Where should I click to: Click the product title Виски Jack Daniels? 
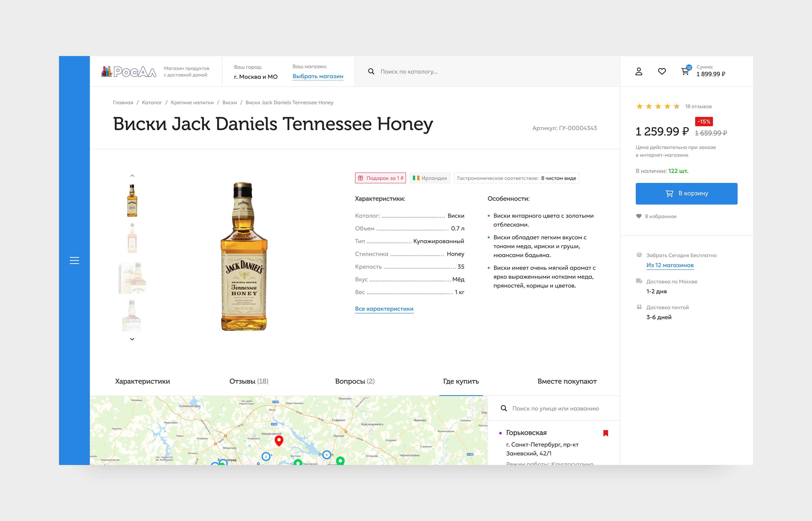click(273, 124)
